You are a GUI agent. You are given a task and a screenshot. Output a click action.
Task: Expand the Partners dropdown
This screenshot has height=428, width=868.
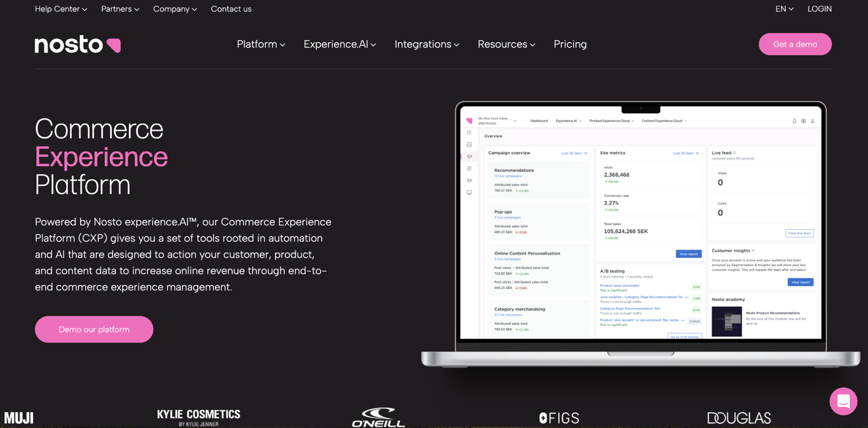pyautogui.click(x=120, y=9)
